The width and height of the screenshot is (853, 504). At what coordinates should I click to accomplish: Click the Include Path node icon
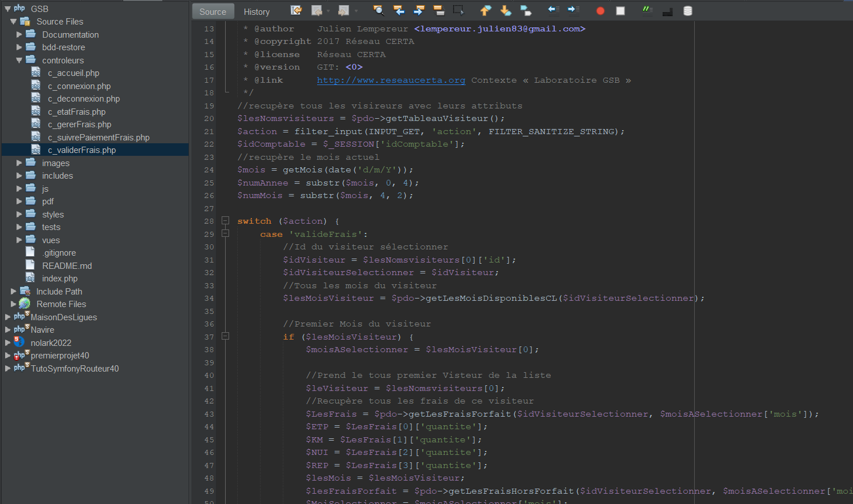(x=25, y=291)
